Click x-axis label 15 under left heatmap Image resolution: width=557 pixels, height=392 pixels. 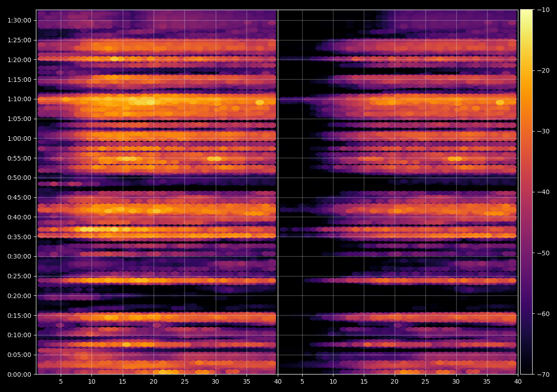pos(123,382)
